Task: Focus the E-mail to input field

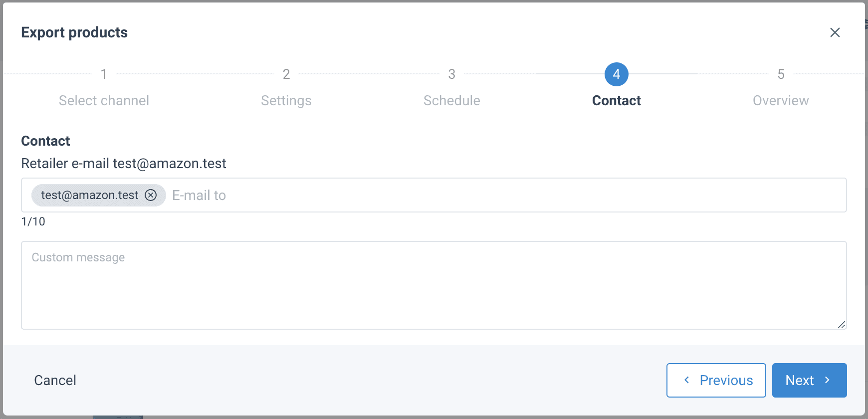Action: 499,195
